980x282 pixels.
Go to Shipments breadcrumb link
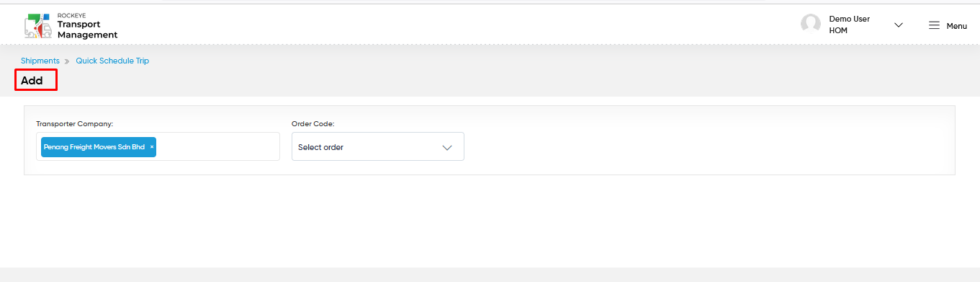click(40, 61)
